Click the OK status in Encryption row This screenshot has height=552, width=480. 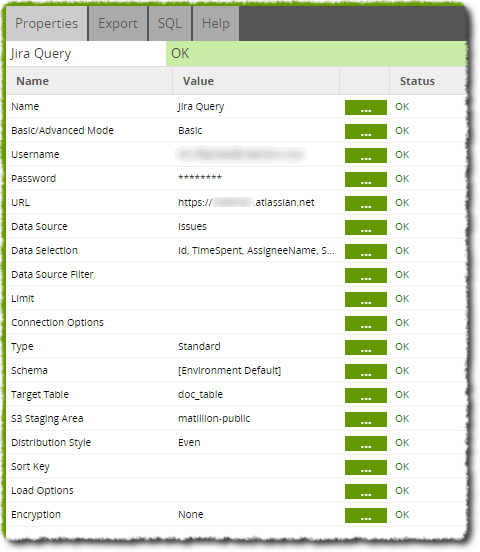tap(402, 514)
